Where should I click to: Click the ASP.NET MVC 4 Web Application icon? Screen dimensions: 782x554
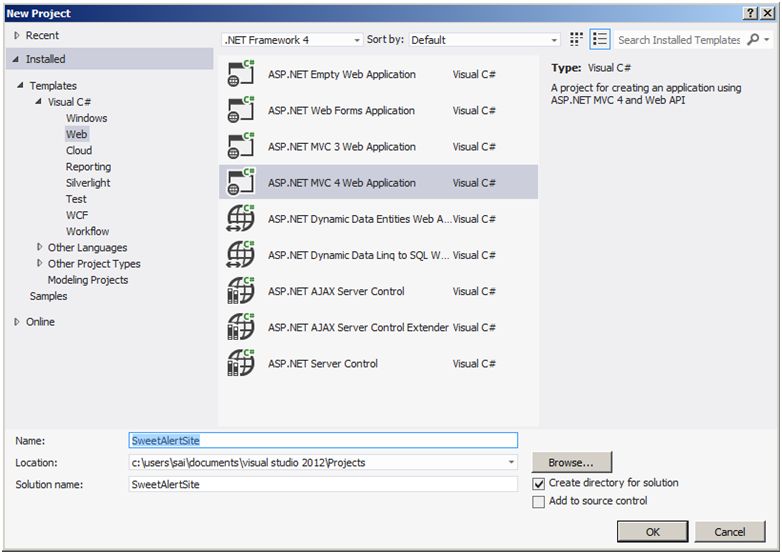241,183
